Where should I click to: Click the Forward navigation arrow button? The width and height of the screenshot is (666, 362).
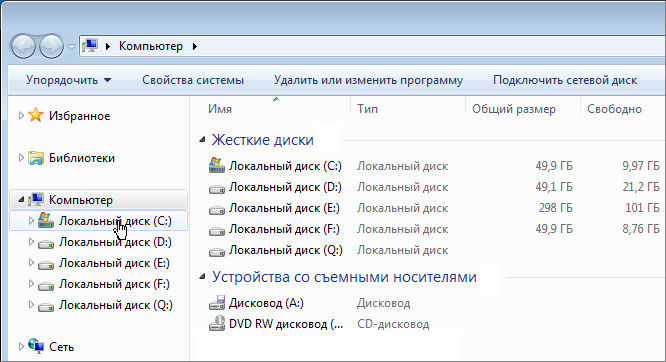point(51,46)
